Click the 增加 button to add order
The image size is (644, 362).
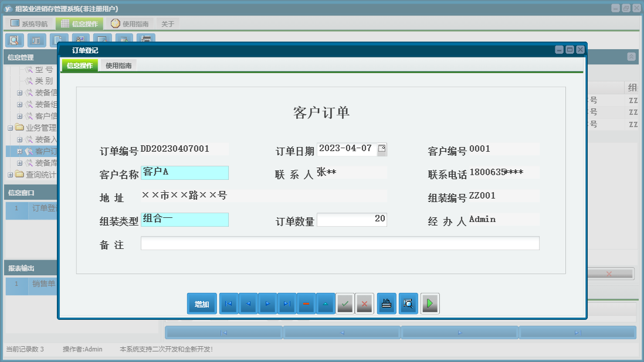tap(201, 303)
